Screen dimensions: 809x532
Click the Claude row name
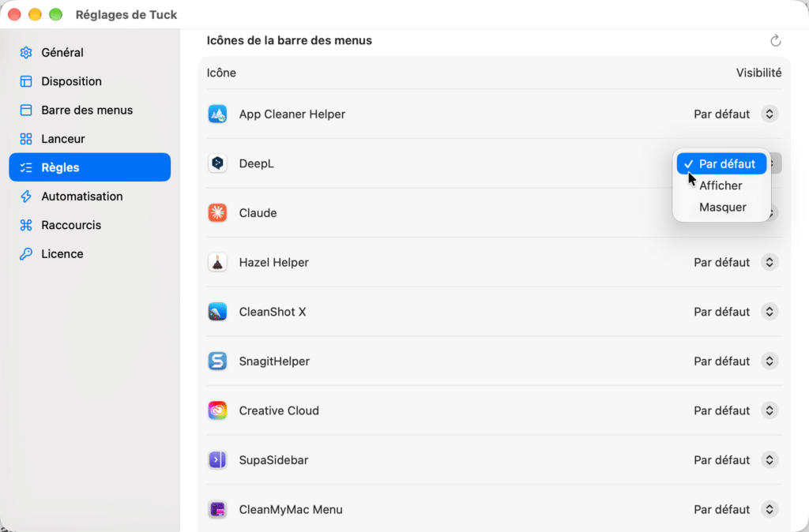click(258, 213)
